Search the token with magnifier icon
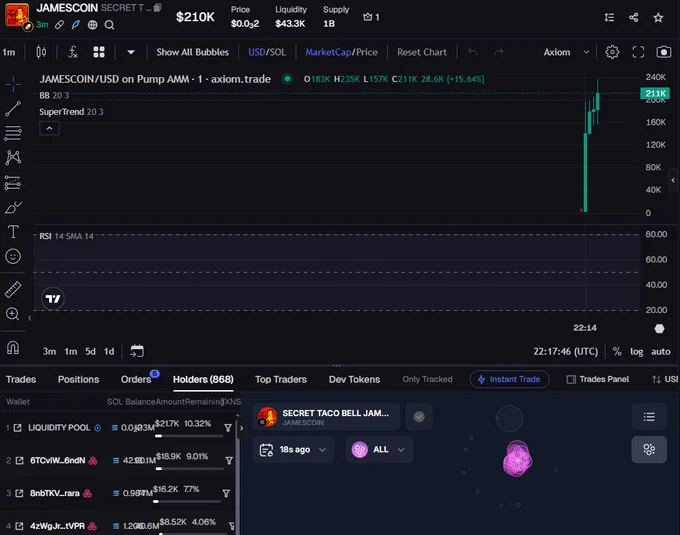 tap(109, 25)
